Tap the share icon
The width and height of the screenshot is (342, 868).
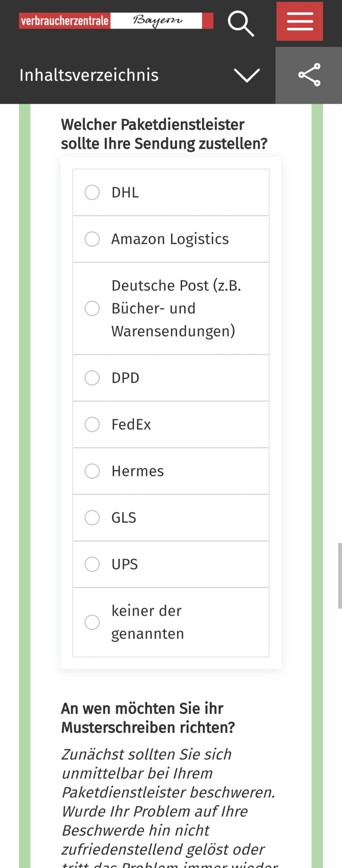click(x=309, y=75)
